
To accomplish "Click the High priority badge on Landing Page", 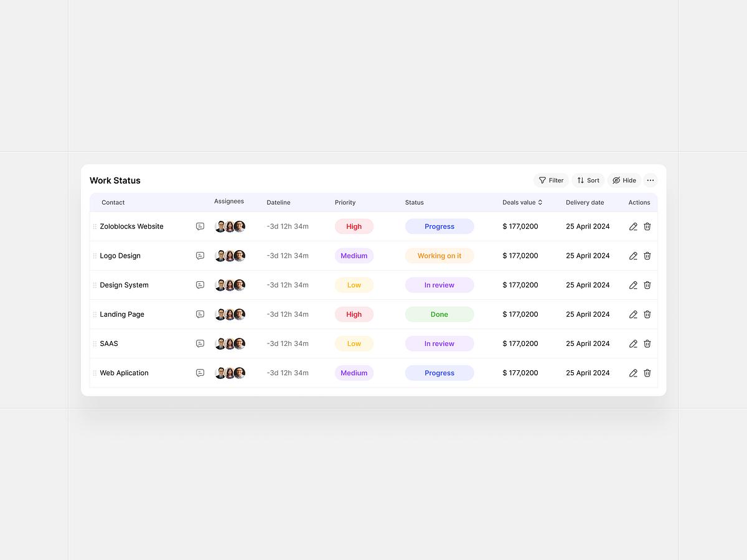I will (354, 314).
